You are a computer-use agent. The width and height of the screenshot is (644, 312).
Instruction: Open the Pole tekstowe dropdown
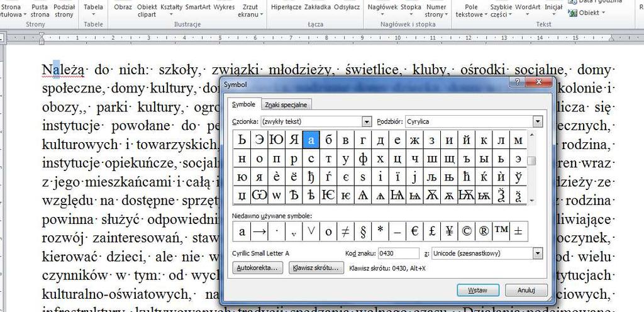472,11
